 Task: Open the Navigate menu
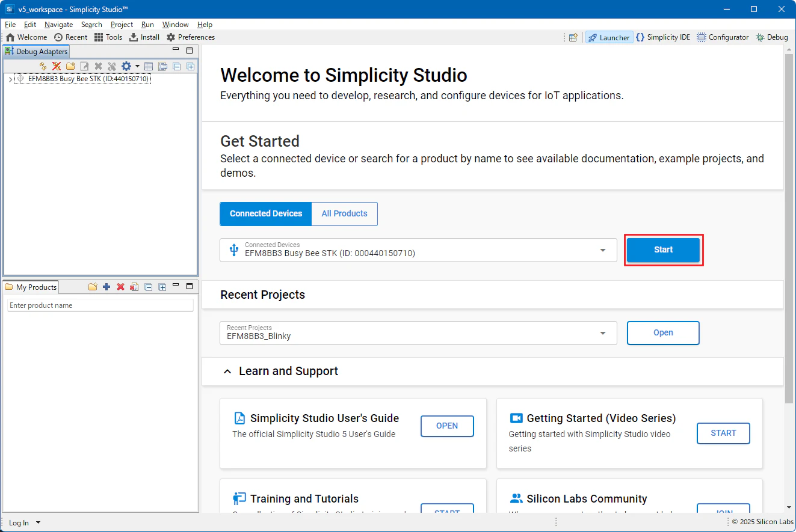(x=58, y=25)
